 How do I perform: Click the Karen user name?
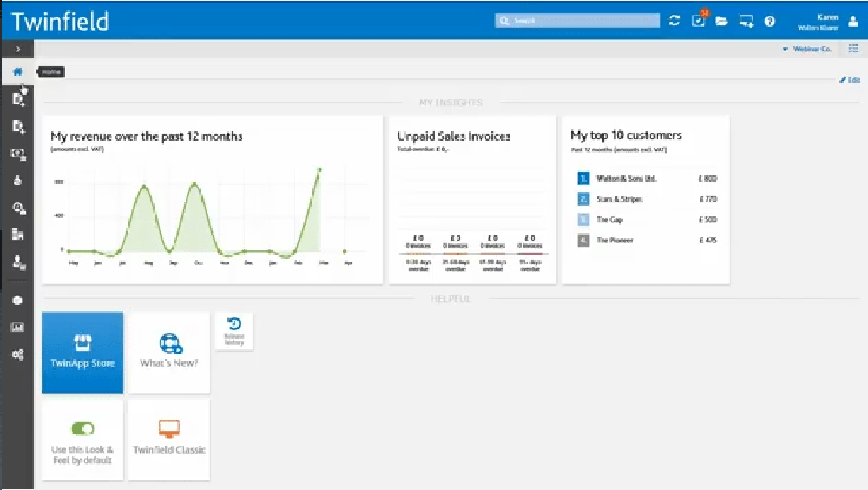click(827, 17)
